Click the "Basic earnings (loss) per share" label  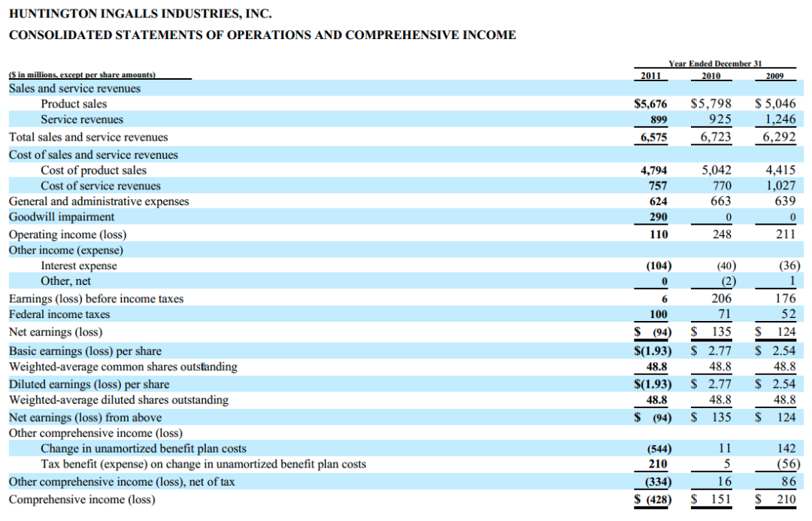tap(86, 351)
